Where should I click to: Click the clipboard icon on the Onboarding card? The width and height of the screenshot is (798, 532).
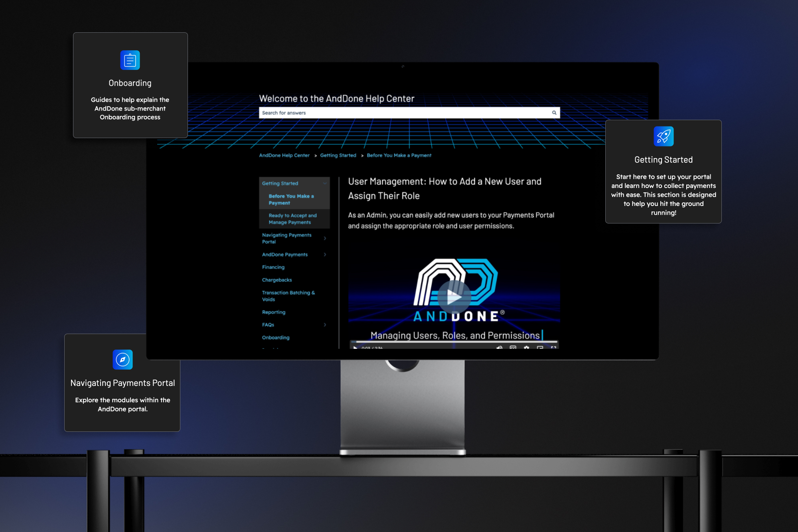130,60
